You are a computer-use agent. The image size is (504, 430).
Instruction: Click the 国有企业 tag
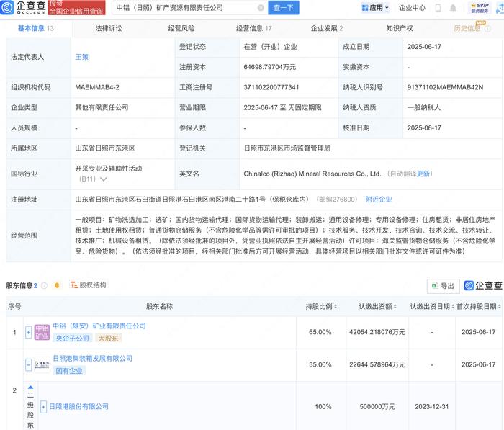pos(69,371)
